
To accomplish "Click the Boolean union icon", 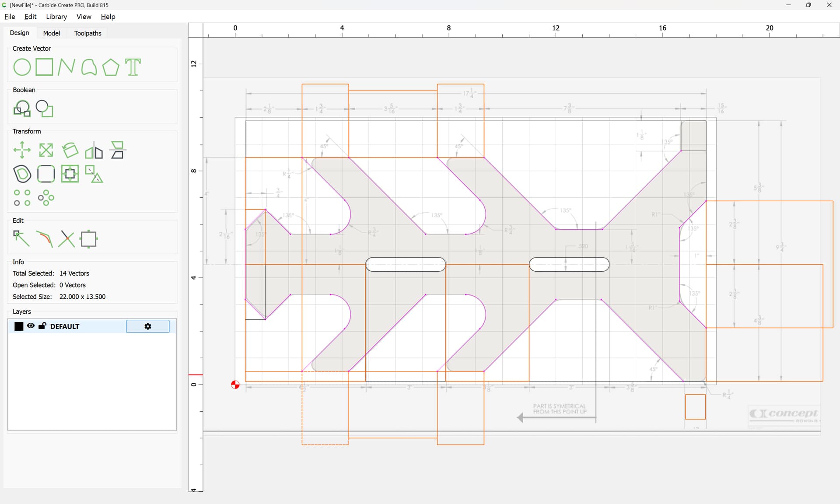I will pos(22,108).
